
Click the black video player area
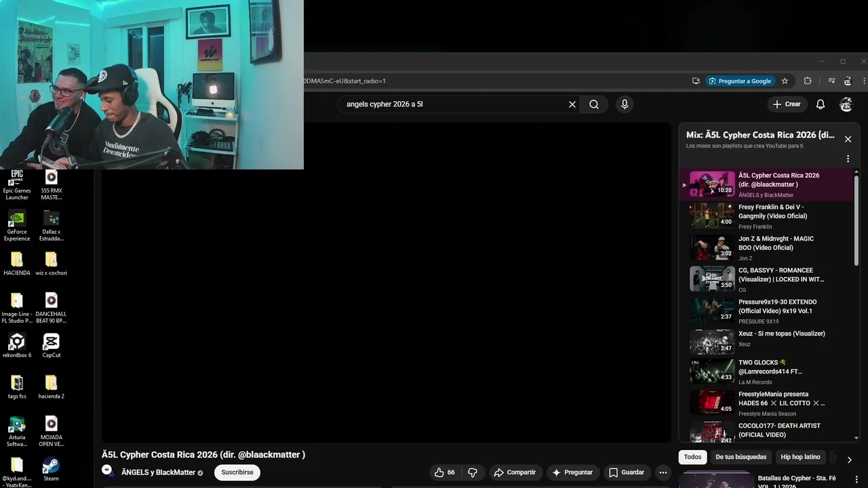tap(387, 283)
